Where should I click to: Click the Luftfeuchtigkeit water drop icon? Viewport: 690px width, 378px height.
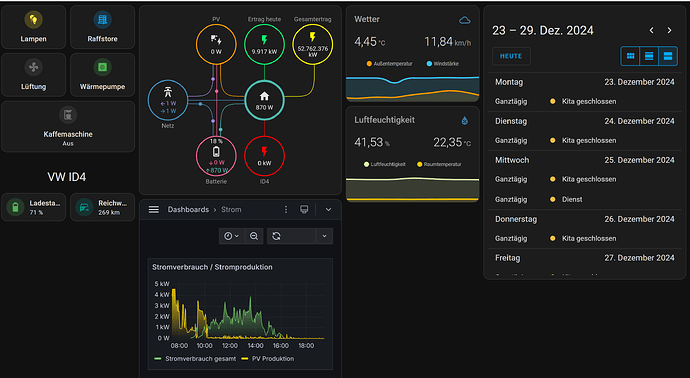(x=465, y=121)
